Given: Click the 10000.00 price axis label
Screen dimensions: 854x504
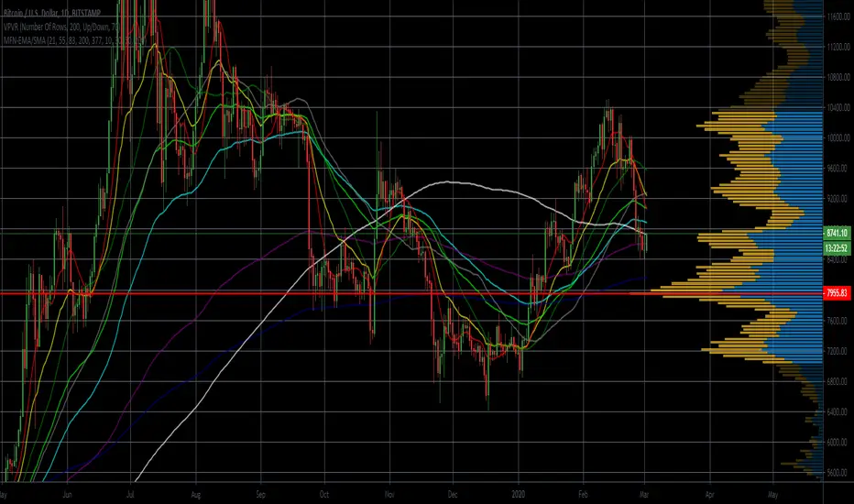Looking at the screenshot, I should [838, 138].
